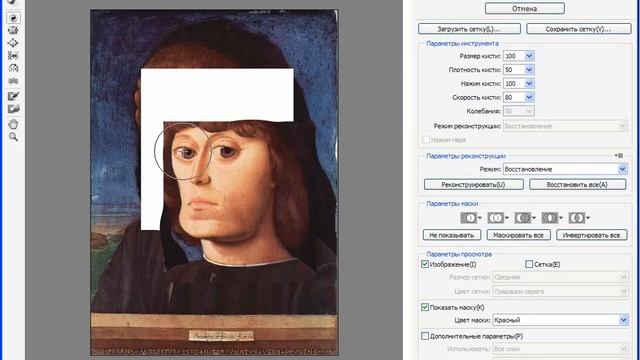
Task: Click the Реконструировать button
Action: 473,184
